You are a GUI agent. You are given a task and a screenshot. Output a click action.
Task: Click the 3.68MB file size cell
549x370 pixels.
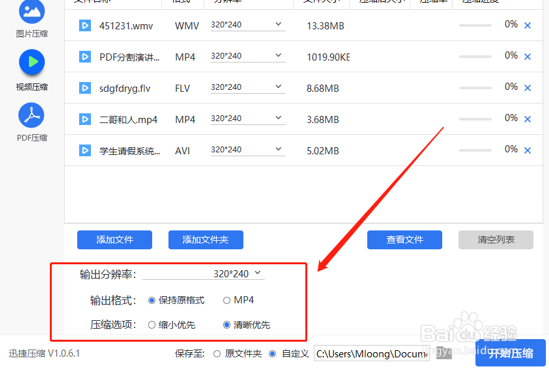[x=323, y=120]
